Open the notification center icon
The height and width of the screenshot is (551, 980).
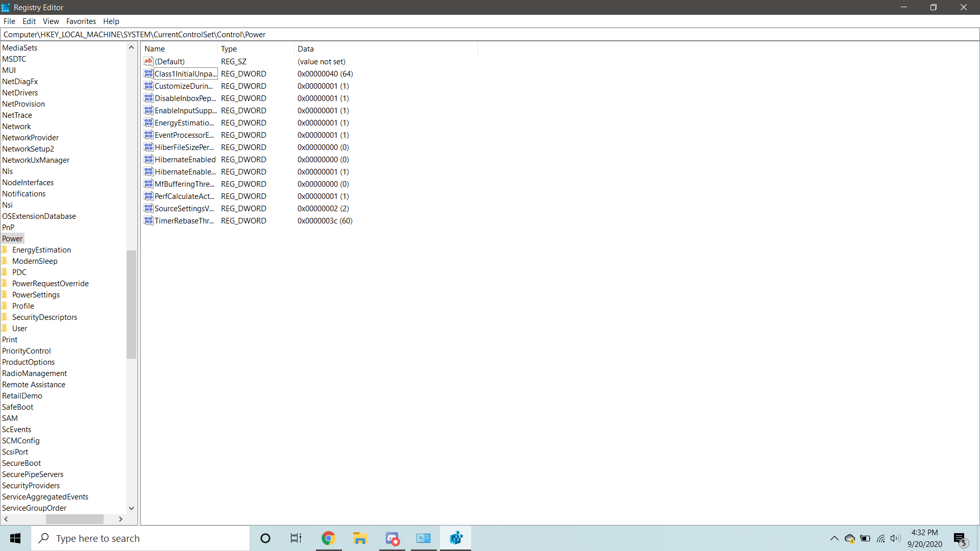click(x=961, y=539)
